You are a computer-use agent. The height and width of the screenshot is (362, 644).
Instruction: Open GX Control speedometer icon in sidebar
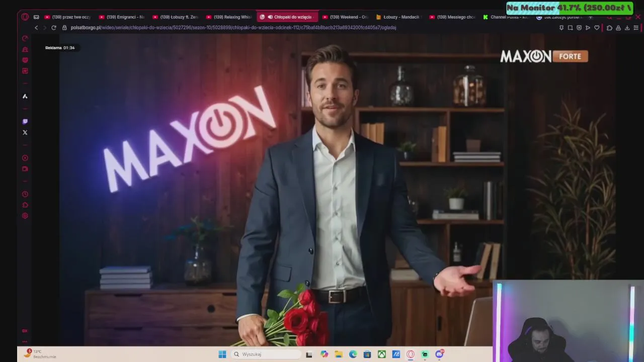click(25, 38)
